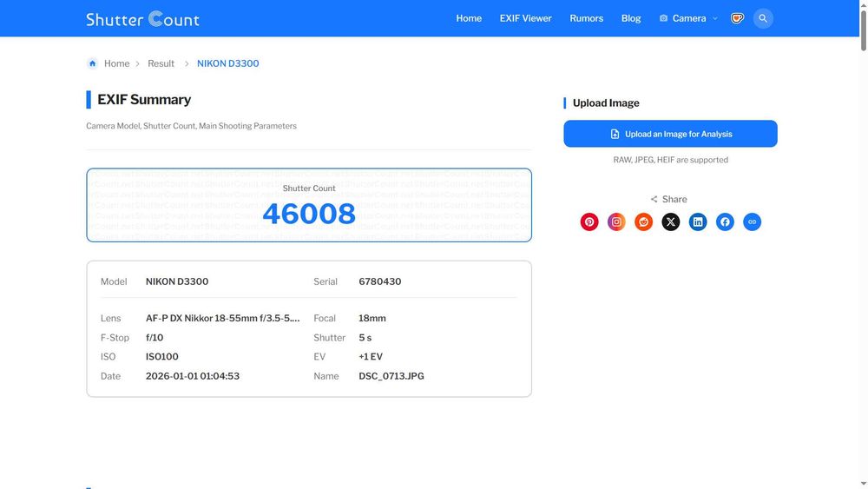Click the model value NIKON D3300
This screenshot has height=489, width=868.
[177, 281]
